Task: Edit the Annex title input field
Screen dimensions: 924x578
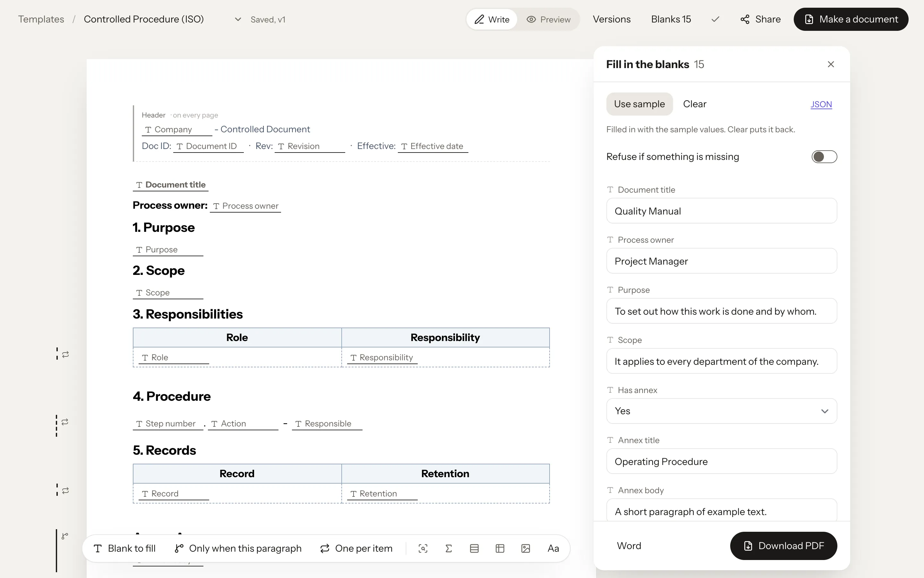Action: [721, 461]
